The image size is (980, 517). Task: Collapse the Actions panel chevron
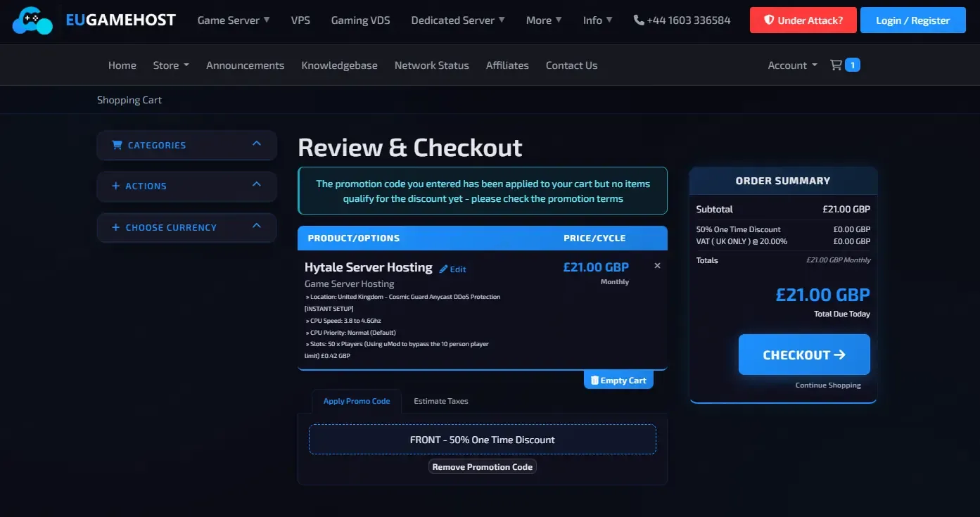coord(257,185)
